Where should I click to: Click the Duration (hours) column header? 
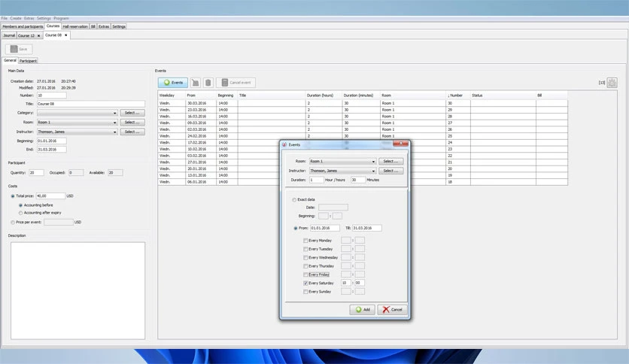(x=324, y=96)
